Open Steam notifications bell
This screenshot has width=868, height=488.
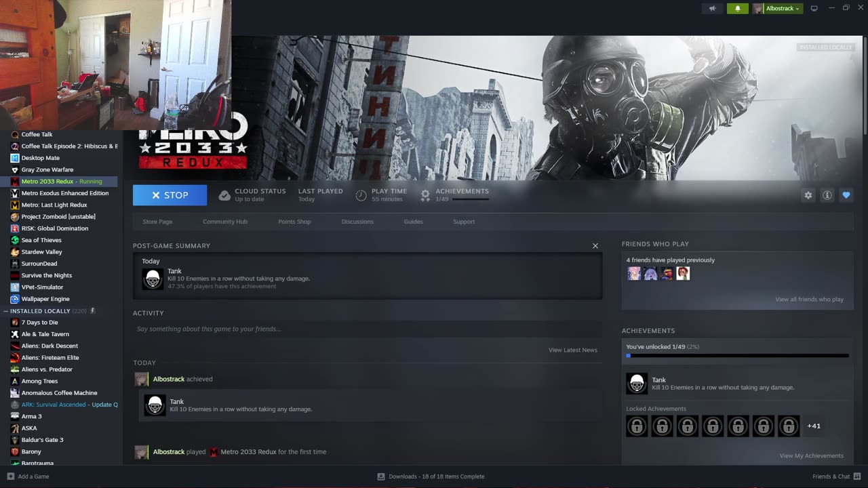point(738,8)
